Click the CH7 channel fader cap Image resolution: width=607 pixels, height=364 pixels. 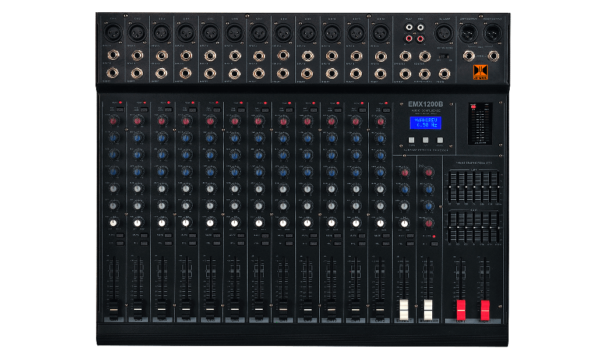pos(259,307)
